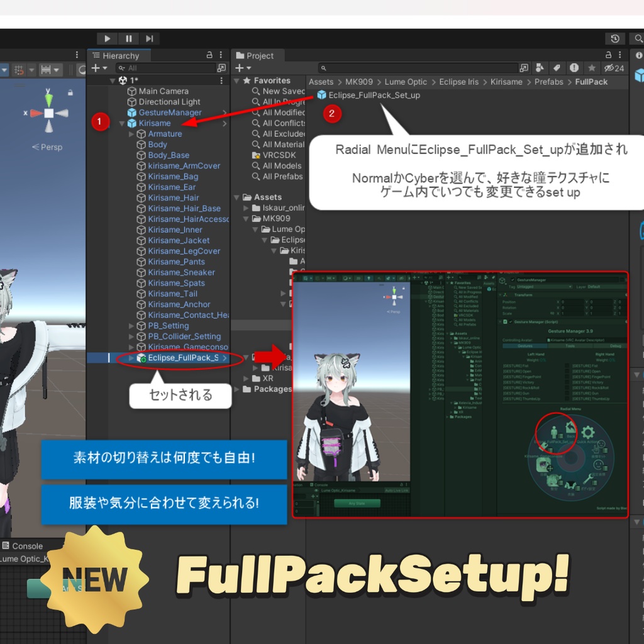Screen dimensions: 644x644
Task: Open Project panel options menu
Action: point(620,55)
